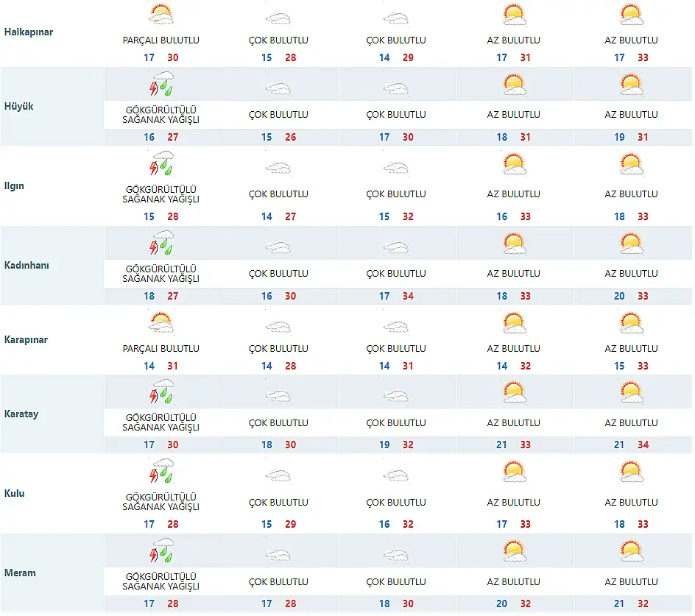
Task: Click the Kulu district name
Action: pyautogui.click(x=15, y=493)
